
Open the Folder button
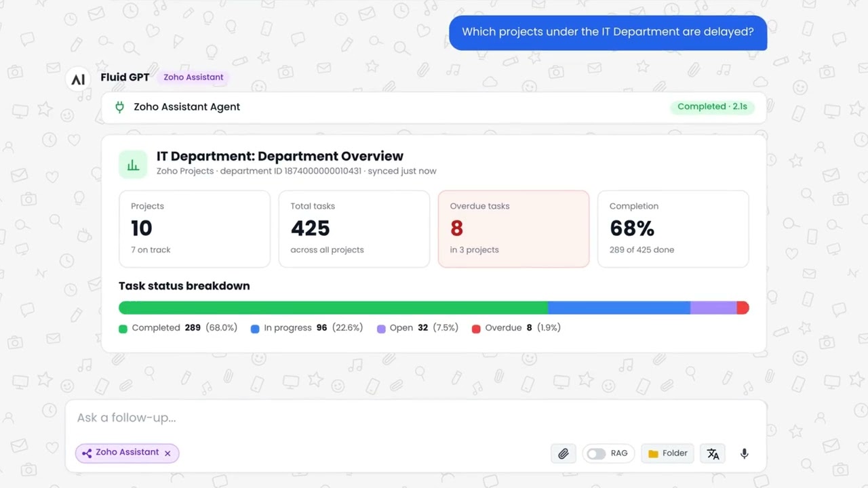(x=668, y=453)
